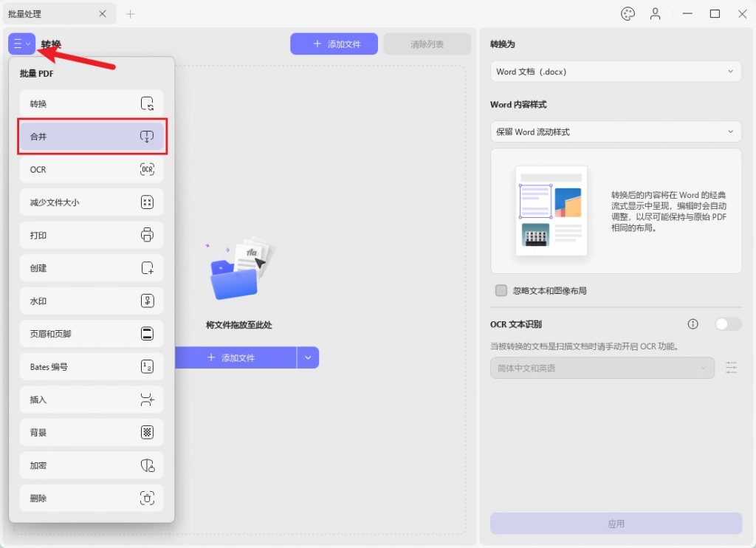This screenshot has width=756, height=548.
Task: Select the 合并 (Merge) menu entry
Action: tap(92, 137)
